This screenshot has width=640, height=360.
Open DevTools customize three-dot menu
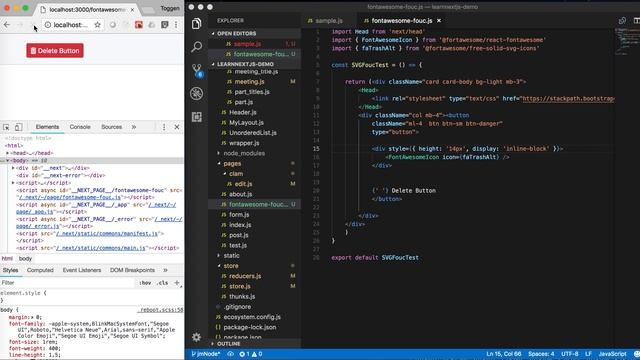click(x=164, y=127)
